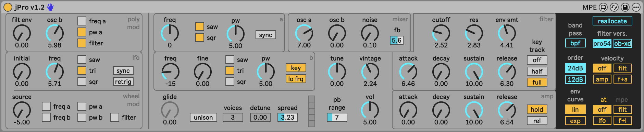Enable the freq a poly mod checkbox
The width and height of the screenshot is (644, 132).
click(82, 21)
